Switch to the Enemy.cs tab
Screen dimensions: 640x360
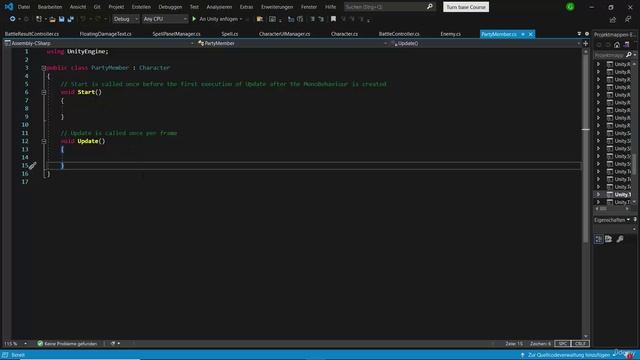(x=450, y=34)
